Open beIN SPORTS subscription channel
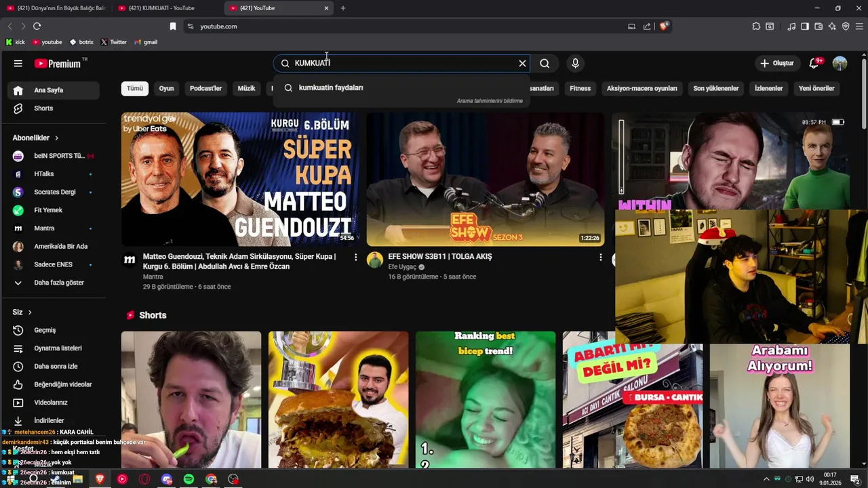 click(53, 156)
